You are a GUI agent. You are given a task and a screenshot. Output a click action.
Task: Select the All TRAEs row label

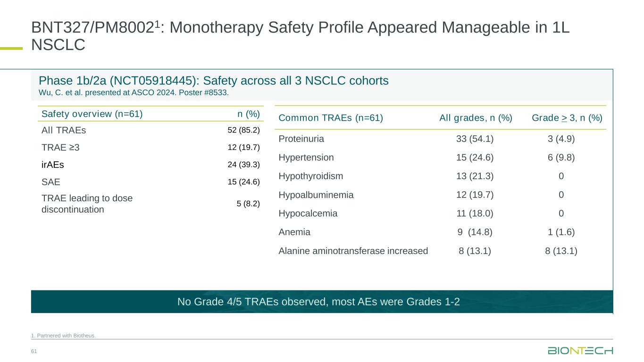tap(64, 130)
